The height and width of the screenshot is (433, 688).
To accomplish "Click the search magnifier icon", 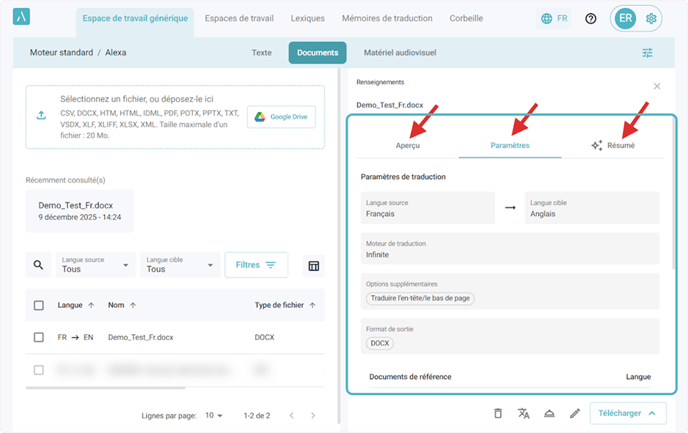I will (x=39, y=265).
